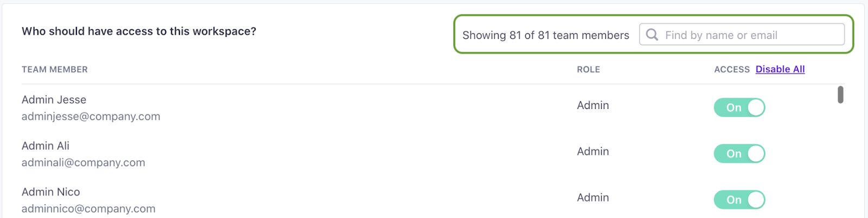Viewport: 868px width, 218px height.
Task: Click the Admin Jesse name
Action: click(x=54, y=100)
